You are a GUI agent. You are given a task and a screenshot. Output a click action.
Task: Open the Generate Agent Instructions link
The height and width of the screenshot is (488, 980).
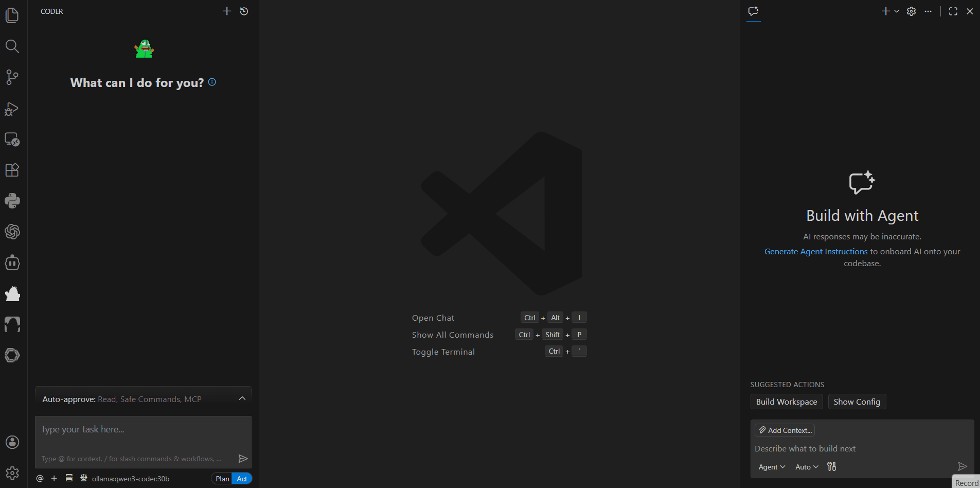tap(815, 251)
